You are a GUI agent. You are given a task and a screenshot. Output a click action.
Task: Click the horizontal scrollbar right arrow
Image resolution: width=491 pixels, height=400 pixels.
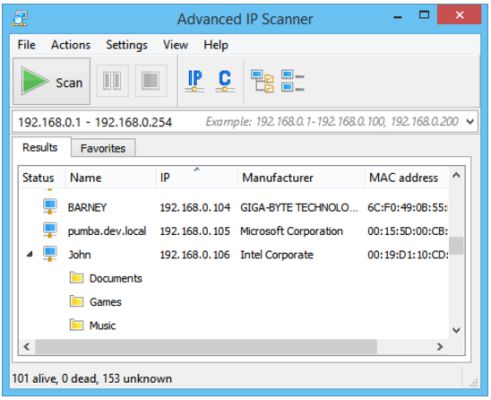[440, 347]
